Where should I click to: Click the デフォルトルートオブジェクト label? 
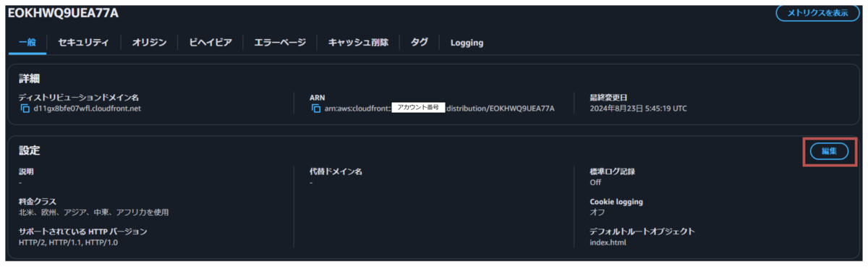coord(642,232)
